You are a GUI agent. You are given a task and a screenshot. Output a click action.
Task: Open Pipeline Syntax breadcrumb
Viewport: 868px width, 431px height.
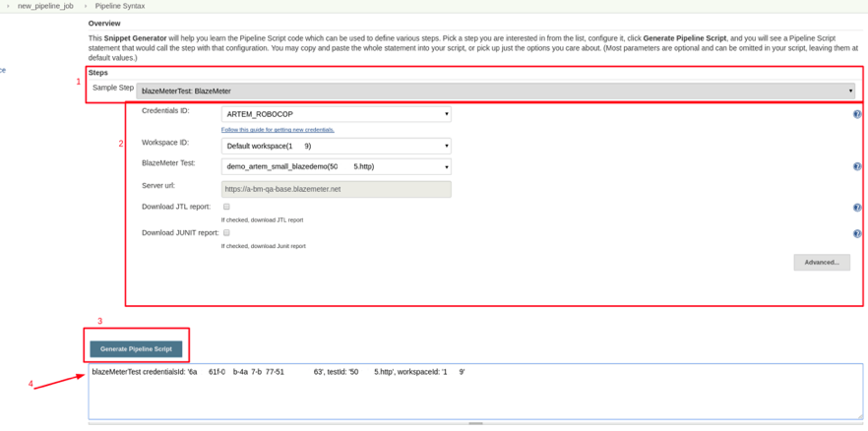point(118,6)
